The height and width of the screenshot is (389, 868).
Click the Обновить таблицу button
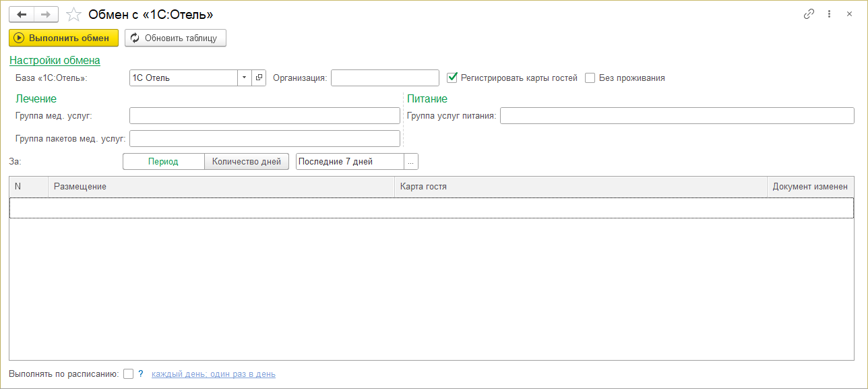coord(175,38)
